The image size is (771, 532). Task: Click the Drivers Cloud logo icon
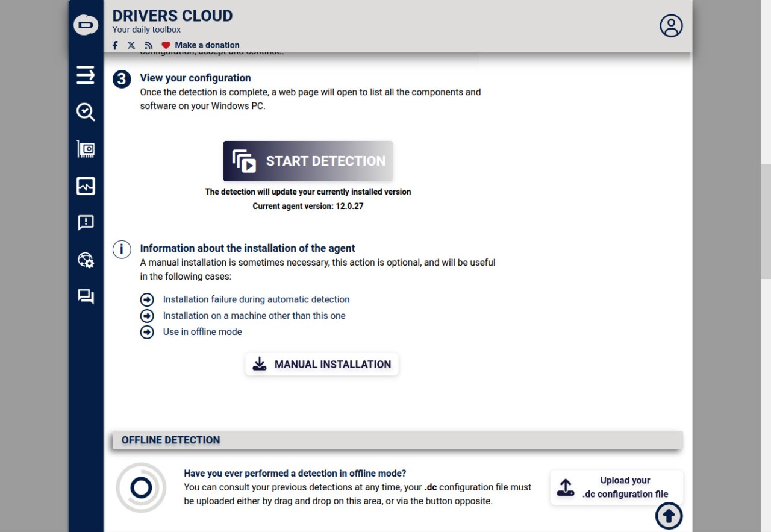(x=86, y=25)
